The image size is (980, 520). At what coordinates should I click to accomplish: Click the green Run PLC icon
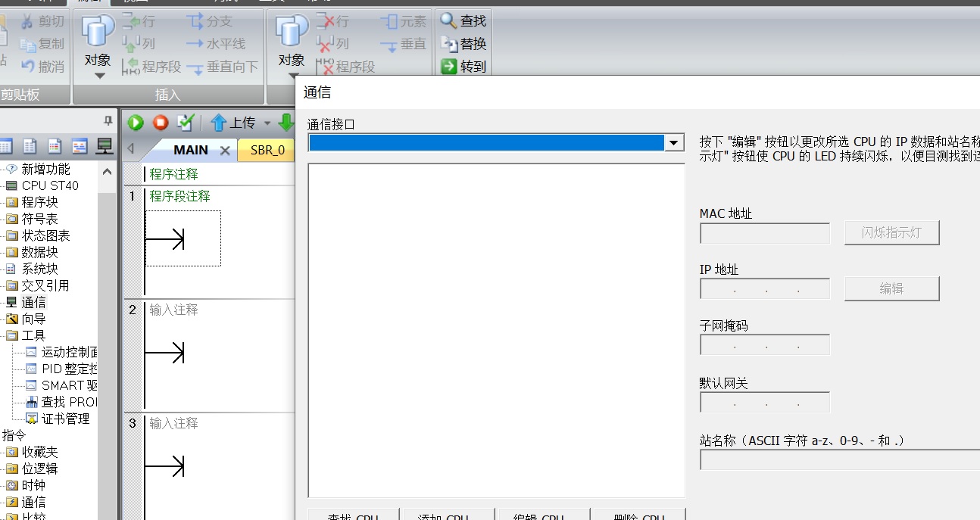point(136,123)
